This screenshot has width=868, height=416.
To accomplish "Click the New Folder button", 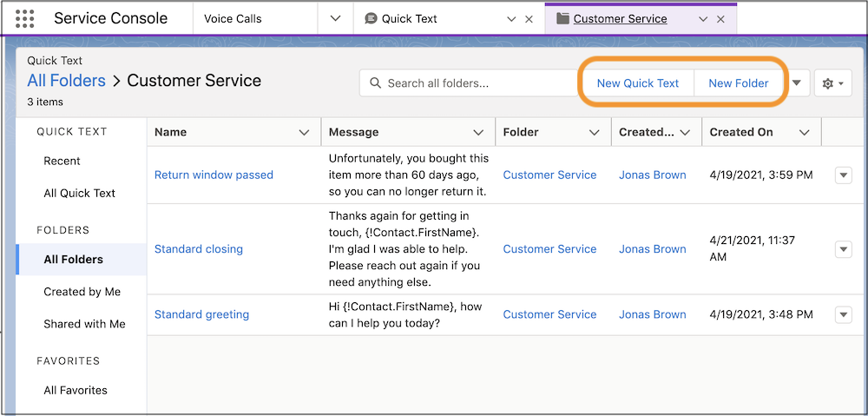I will [738, 83].
